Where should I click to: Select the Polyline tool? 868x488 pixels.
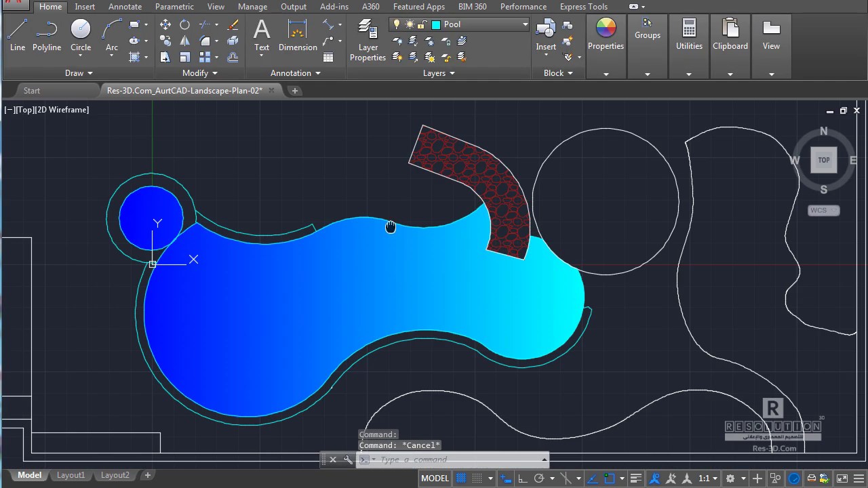(x=47, y=35)
